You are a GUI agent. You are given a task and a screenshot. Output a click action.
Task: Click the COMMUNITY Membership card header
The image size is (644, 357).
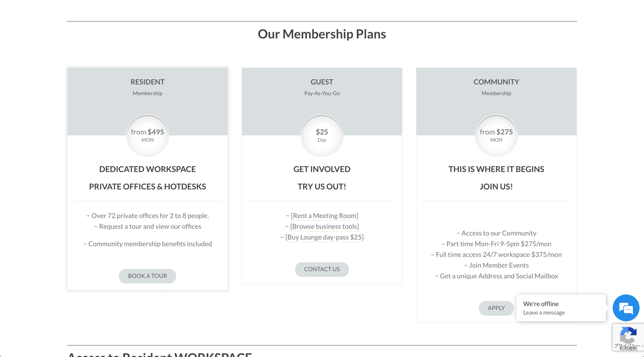496,87
